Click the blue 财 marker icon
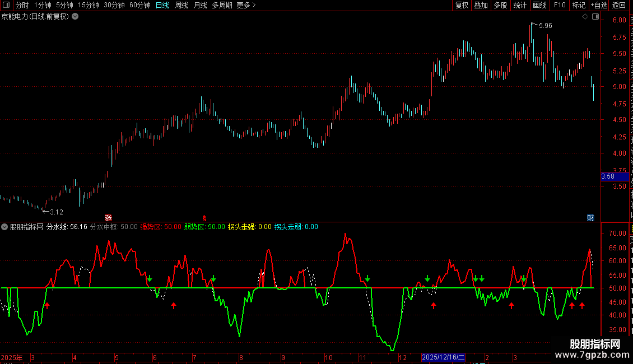The width and height of the screenshot is (633, 364). pyautogui.click(x=590, y=217)
